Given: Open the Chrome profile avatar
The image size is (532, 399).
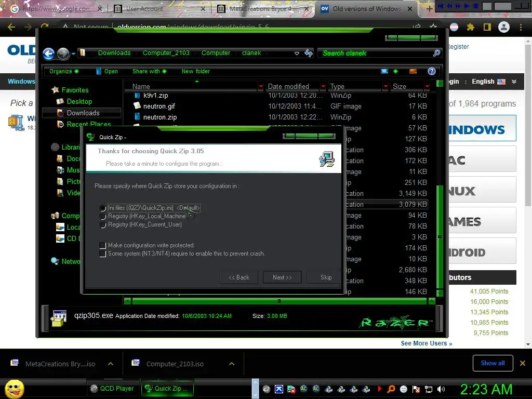Looking at the screenshot, I should point(504,27).
